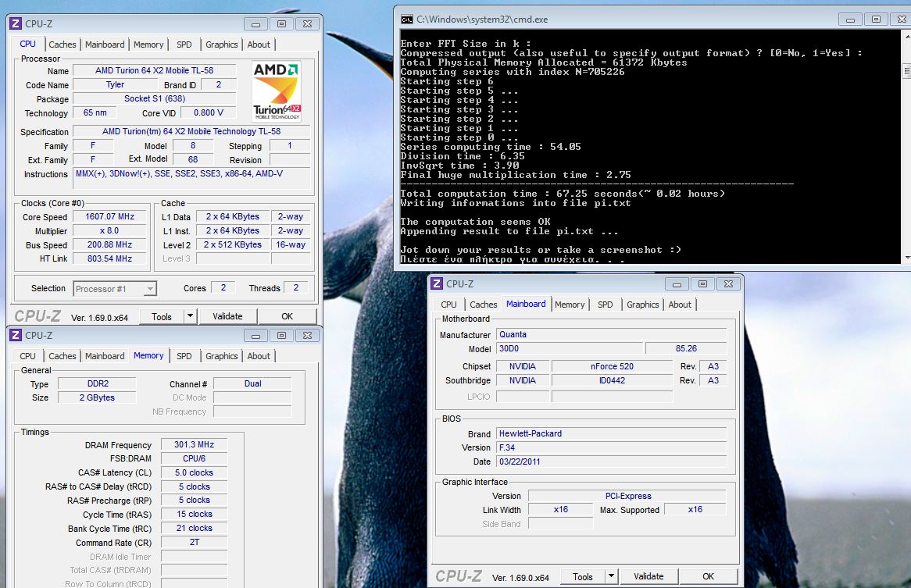Click BIOS Version value F.34
Screen dimensions: 911x588
[x=611, y=447]
